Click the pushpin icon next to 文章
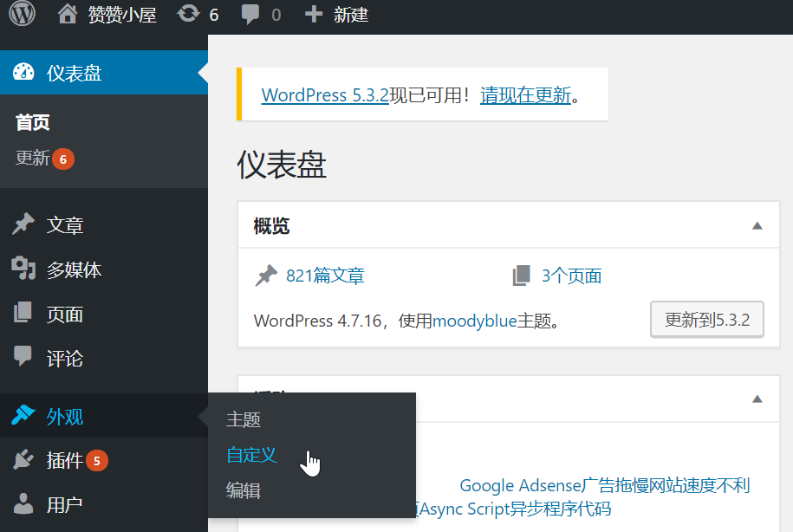 click(23, 224)
